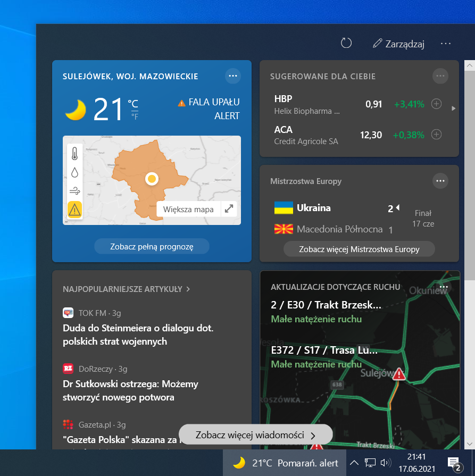Open the Zarządzaj manage interests link

pyautogui.click(x=398, y=44)
